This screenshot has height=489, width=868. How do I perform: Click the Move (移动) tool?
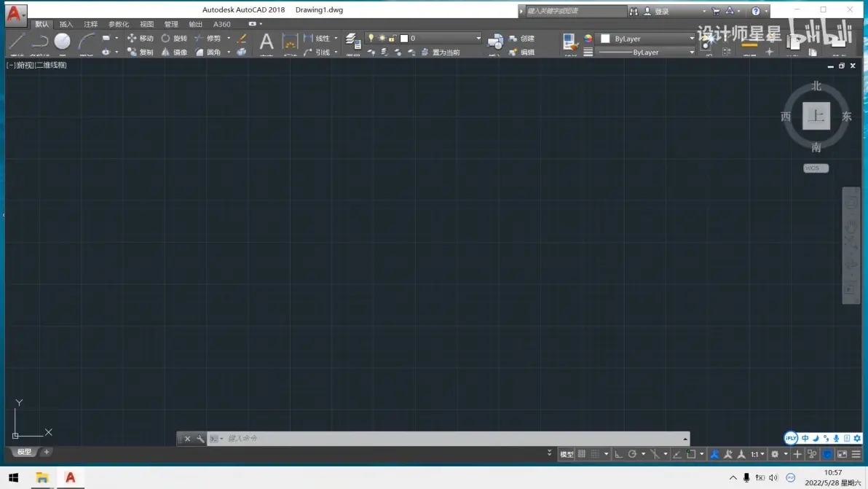(x=141, y=39)
